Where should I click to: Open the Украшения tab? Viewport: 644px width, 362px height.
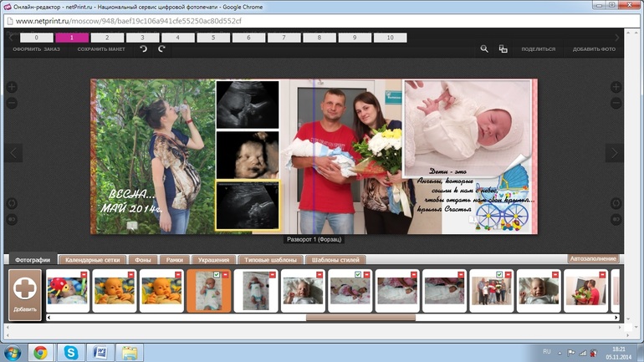coord(213,260)
